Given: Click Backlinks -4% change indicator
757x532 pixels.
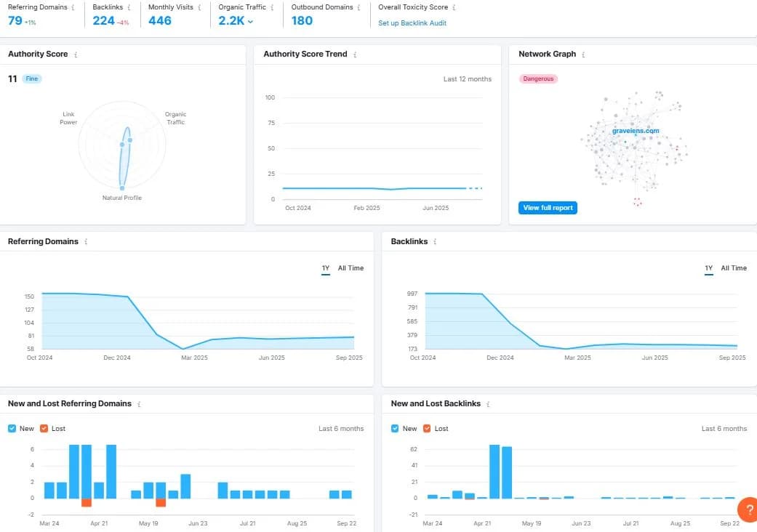Looking at the screenshot, I should pyautogui.click(x=123, y=23).
